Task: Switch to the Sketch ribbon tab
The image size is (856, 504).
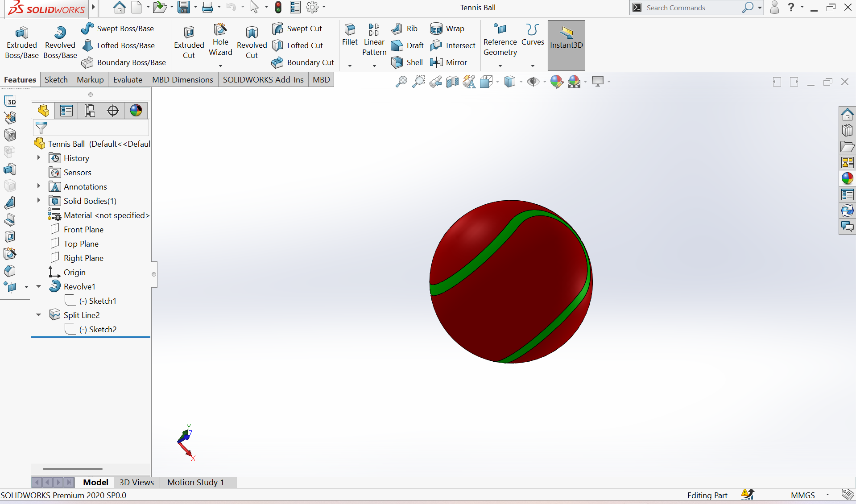Action: [x=56, y=80]
